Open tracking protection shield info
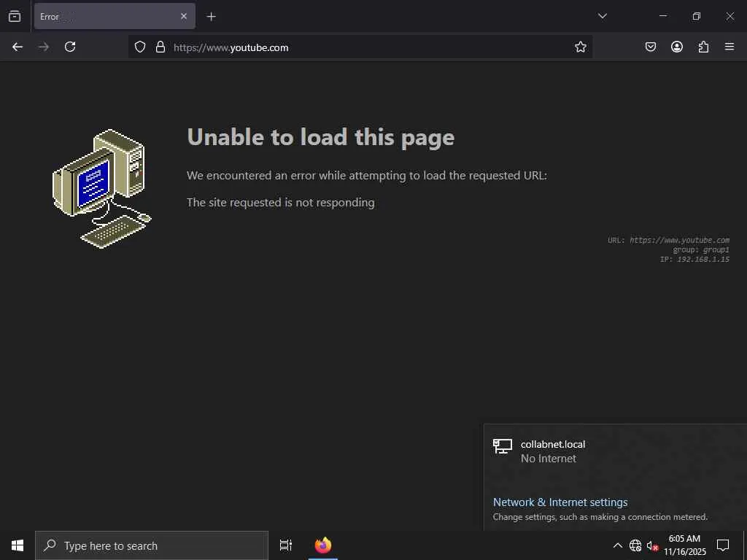This screenshot has height=560, width=747. (139, 47)
